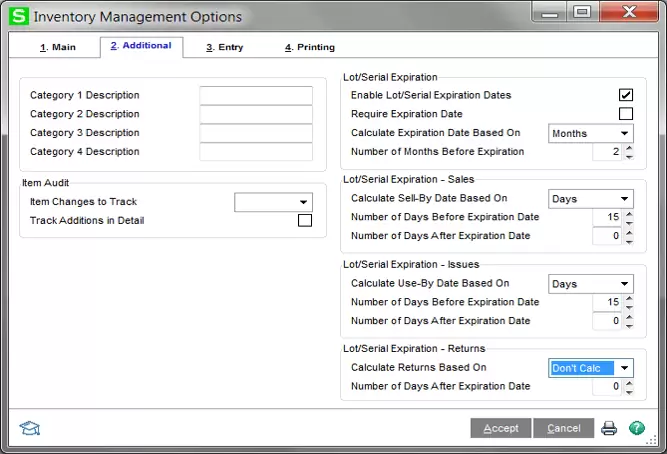The width and height of the screenshot is (667, 454).
Task: Click the graduation cap help icon
Action: (29, 428)
